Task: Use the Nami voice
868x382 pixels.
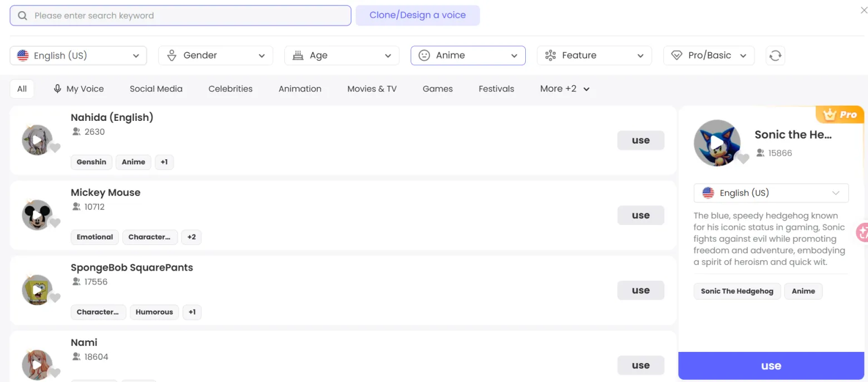Action: tap(641, 365)
